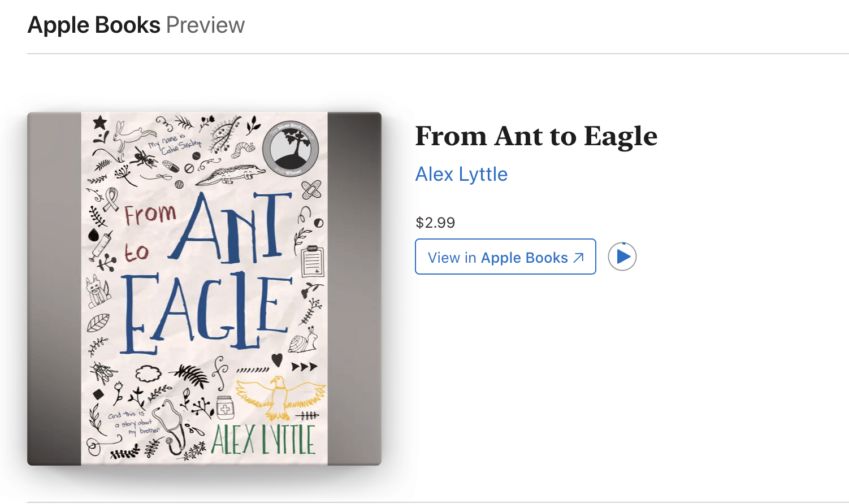Click the Preview word in header
849x504 pixels.
coord(205,25)
